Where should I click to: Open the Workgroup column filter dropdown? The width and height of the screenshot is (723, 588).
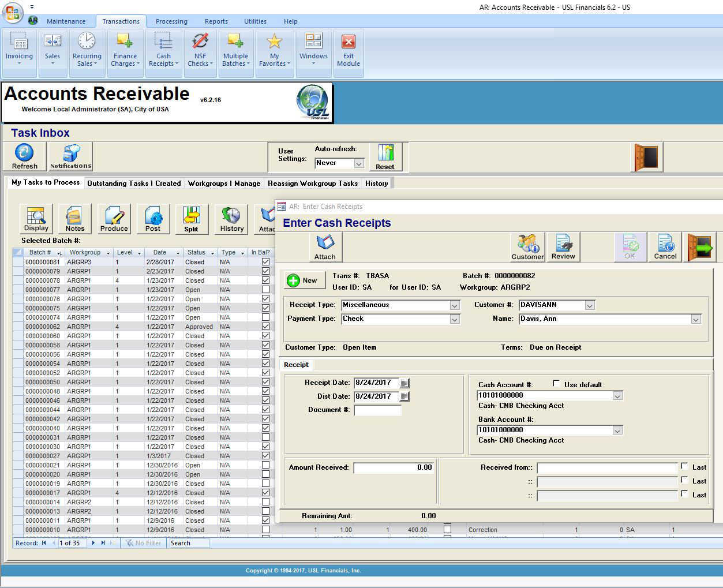click(108, 253)
